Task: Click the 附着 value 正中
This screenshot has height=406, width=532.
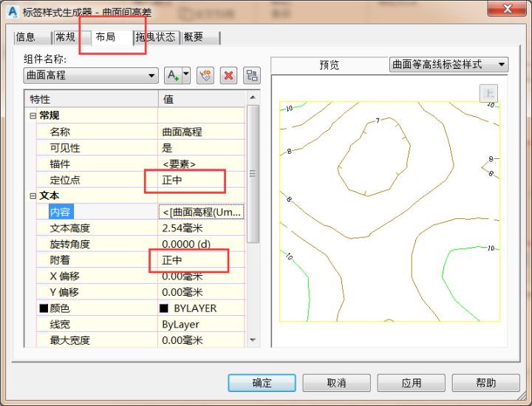Action: tap(201, 260)
